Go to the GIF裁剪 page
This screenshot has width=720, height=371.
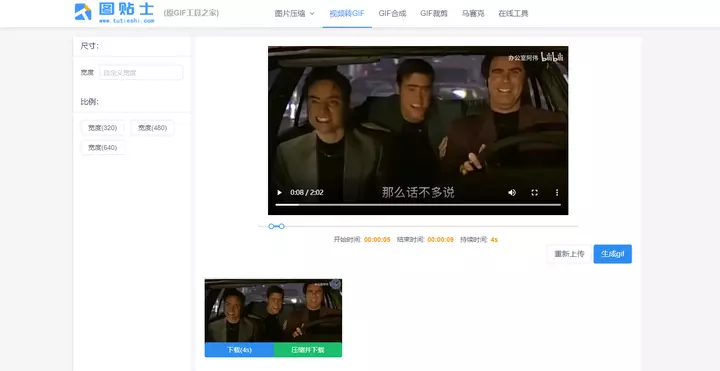434,14
